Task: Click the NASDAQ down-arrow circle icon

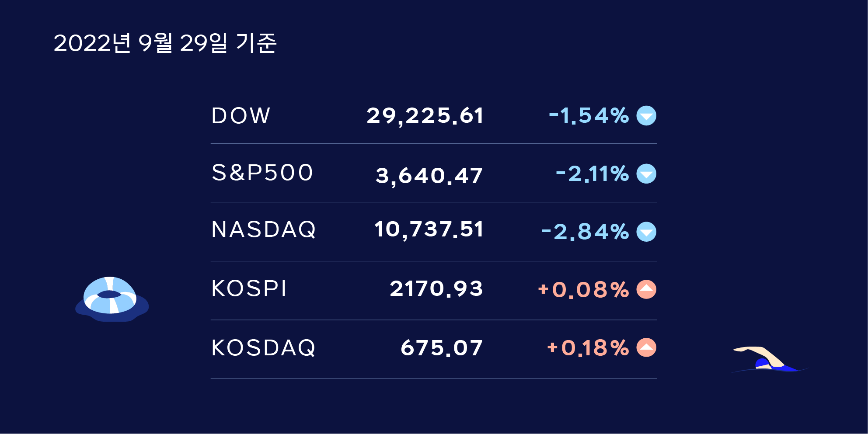Action: point(646,232)
